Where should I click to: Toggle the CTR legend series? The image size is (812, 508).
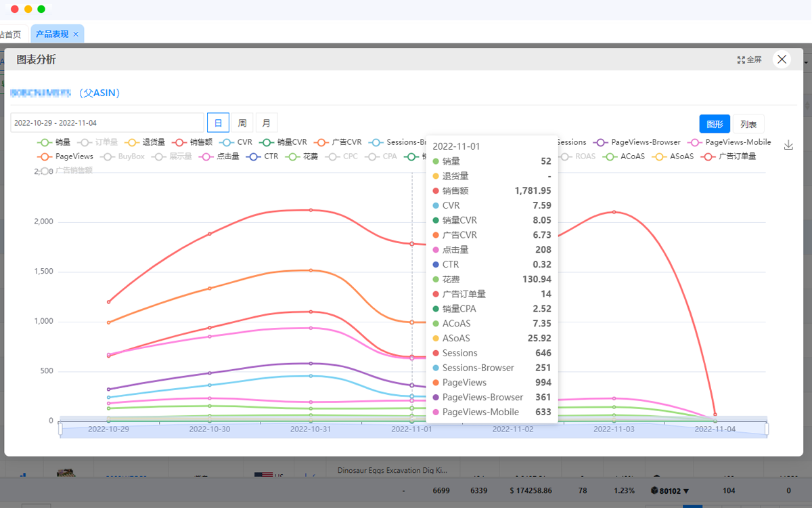(262, 156)
